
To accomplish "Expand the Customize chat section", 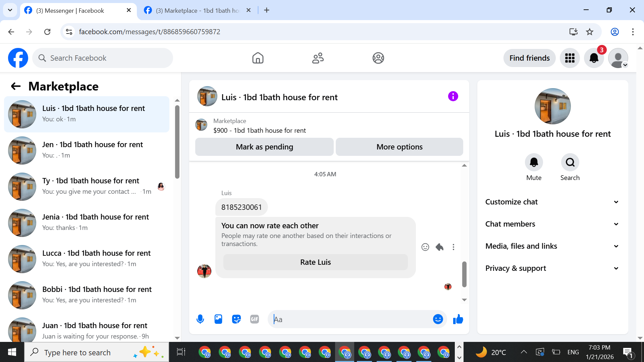I will click(552, 202).
